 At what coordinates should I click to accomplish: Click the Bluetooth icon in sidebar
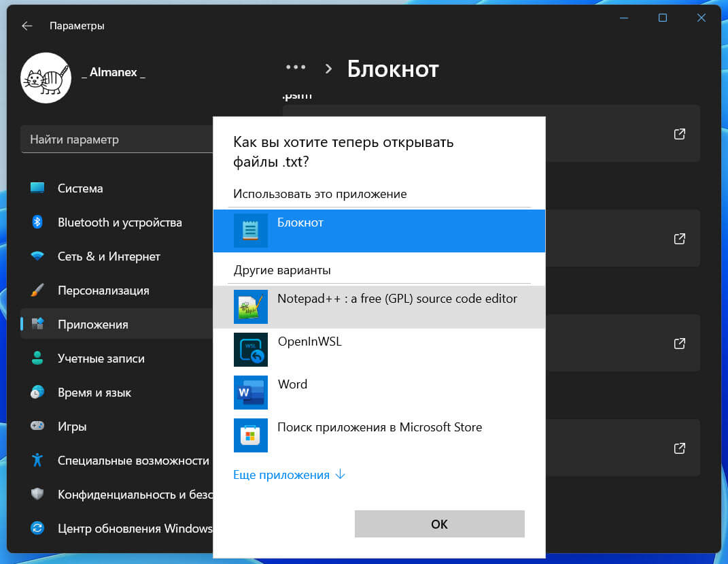click(37, 222)
